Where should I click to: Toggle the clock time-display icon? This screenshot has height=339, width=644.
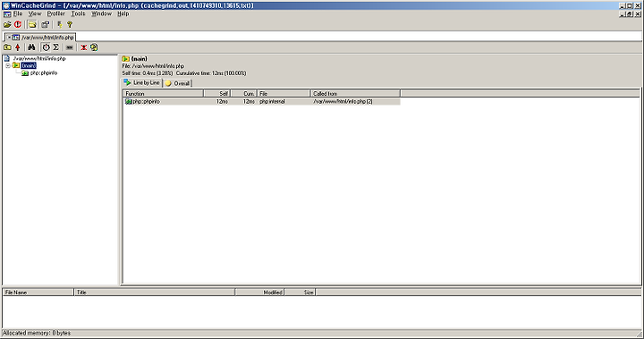46,47
